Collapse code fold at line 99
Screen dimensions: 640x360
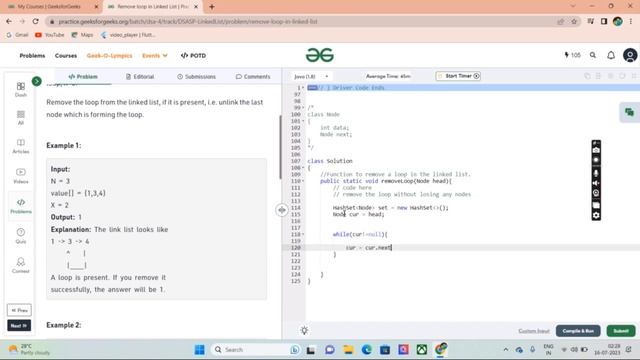coord(303,108)
